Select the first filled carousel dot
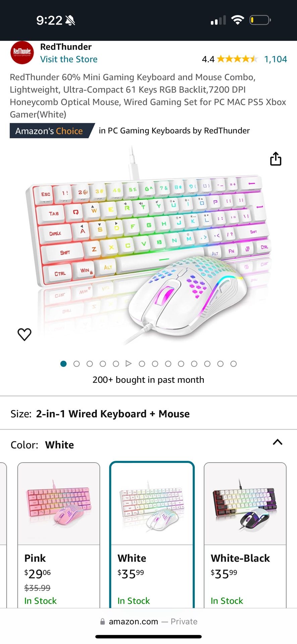The image size is (297, 644). click(x=63, y=364)
